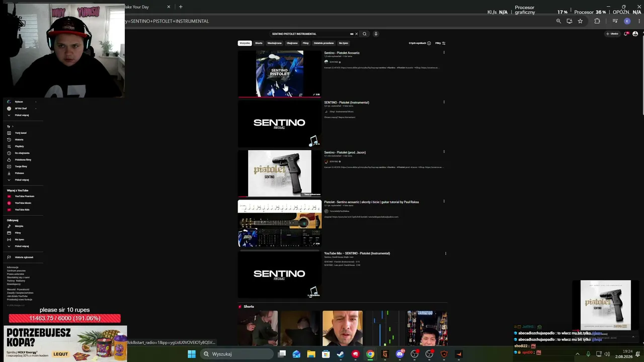Select the 'Ostatnio przesłane' filter chip
This screenshot has width=644, height=362.
(324, 43)
